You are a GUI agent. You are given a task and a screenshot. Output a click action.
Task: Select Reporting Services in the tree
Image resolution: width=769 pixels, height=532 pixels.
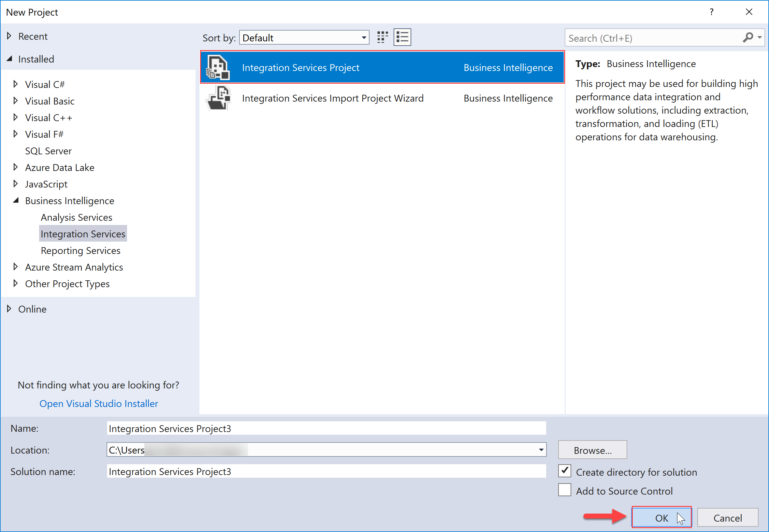click(80, 250)
